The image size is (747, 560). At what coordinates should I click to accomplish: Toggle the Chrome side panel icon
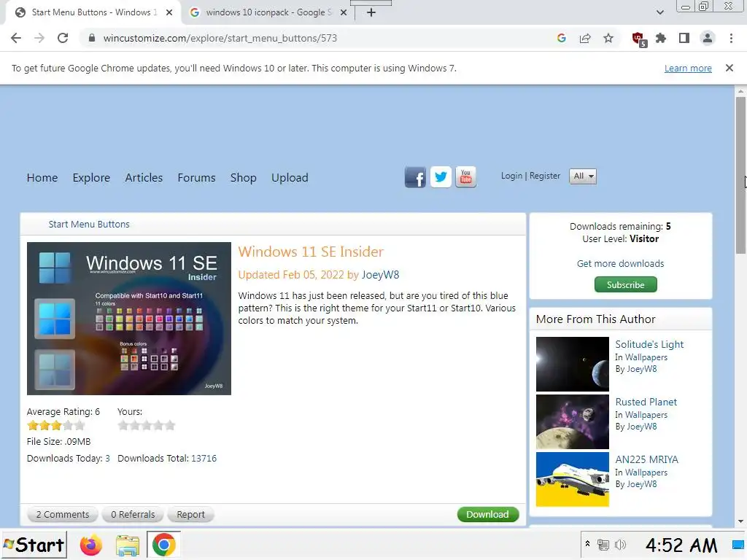(684, 38)
